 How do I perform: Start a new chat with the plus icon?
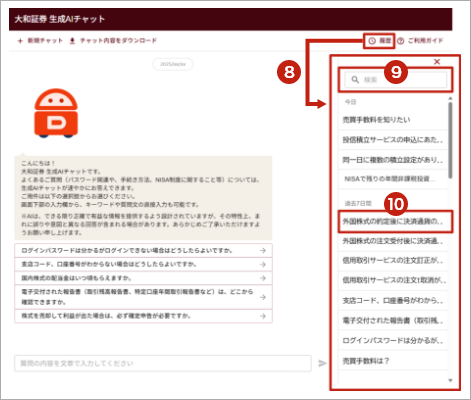(x=20, y=41)
